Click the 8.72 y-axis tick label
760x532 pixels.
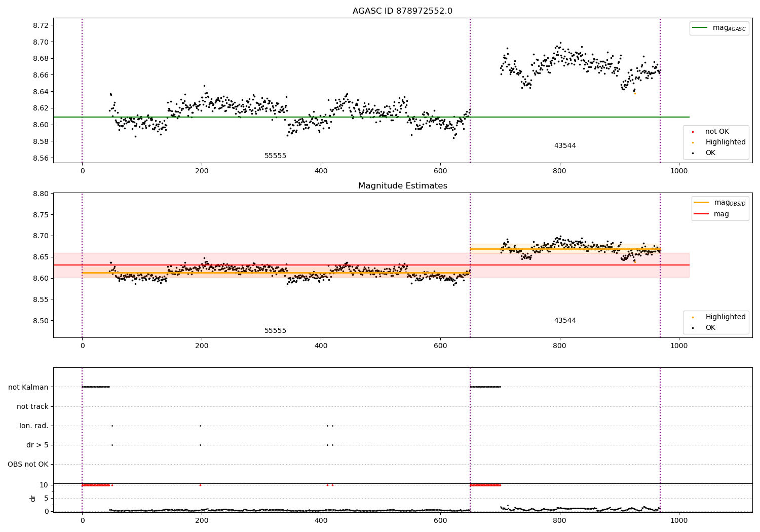pos(40,25)
